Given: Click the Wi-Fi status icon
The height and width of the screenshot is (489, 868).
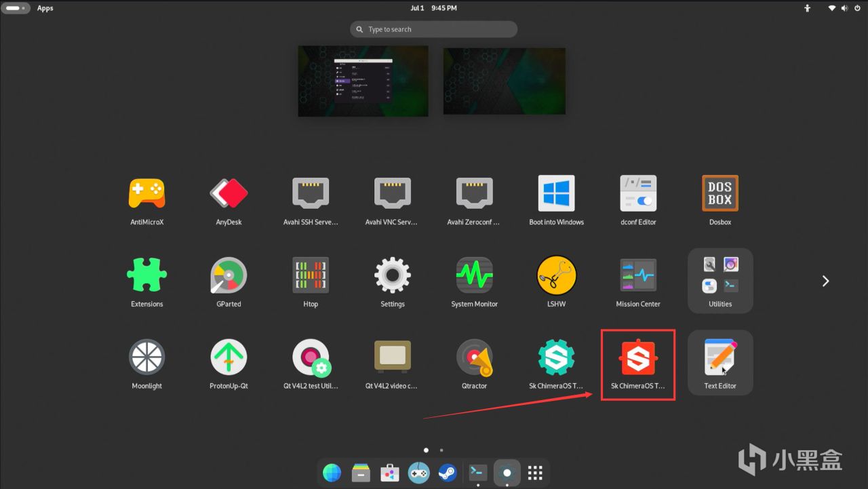Looking at the screenshot, I should (x=832, y=8).
